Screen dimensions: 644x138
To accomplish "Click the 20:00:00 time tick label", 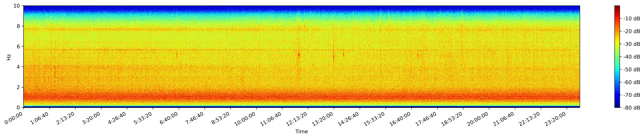I will pos(477,119).
